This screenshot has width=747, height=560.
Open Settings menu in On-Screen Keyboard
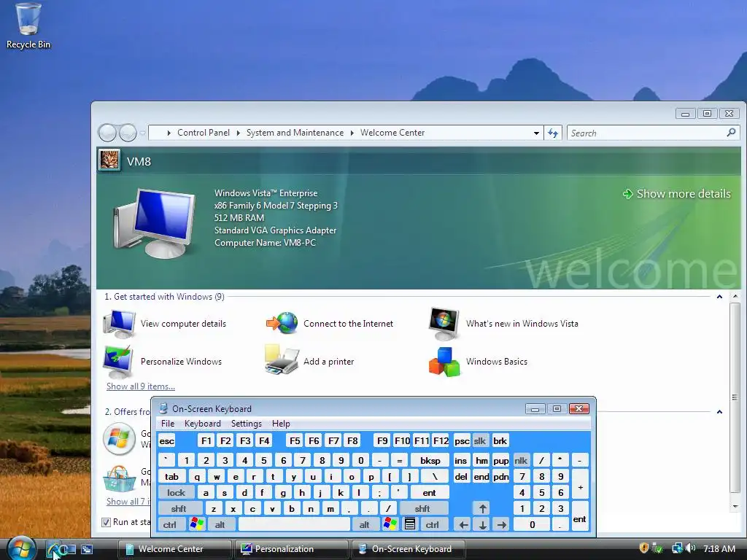click(247, 424)
